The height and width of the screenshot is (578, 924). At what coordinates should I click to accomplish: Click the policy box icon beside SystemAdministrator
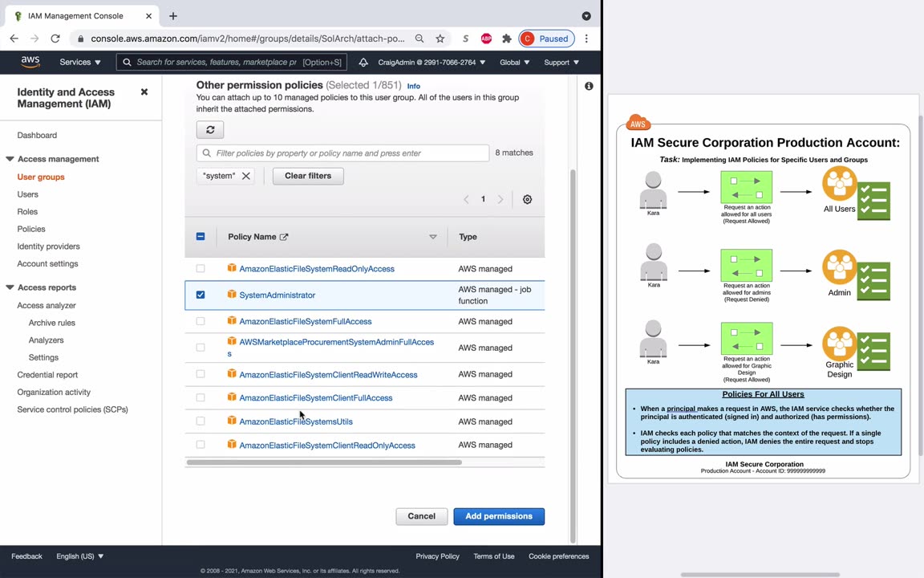pos(232,295)
